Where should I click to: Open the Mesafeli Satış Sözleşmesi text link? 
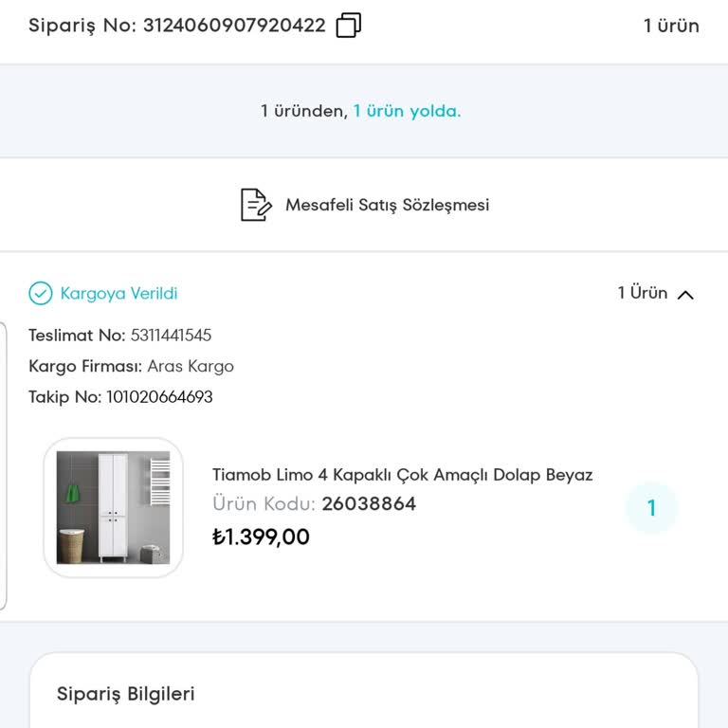[387, 205]
